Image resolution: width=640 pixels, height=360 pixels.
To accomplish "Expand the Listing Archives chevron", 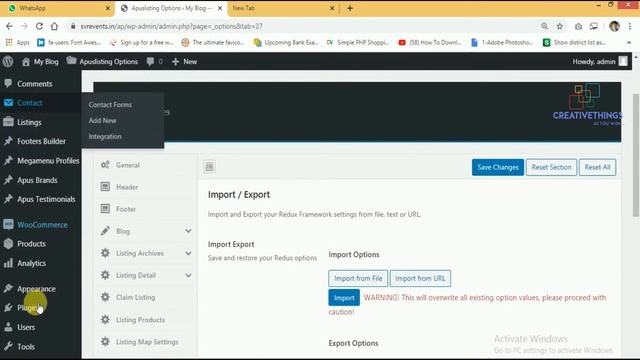I will 188,253.
